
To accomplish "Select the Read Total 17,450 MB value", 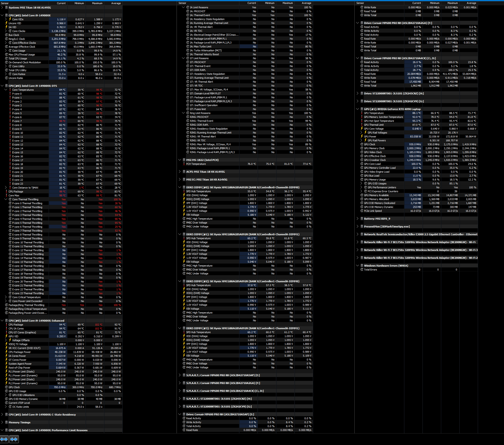I will click(415, 82).
